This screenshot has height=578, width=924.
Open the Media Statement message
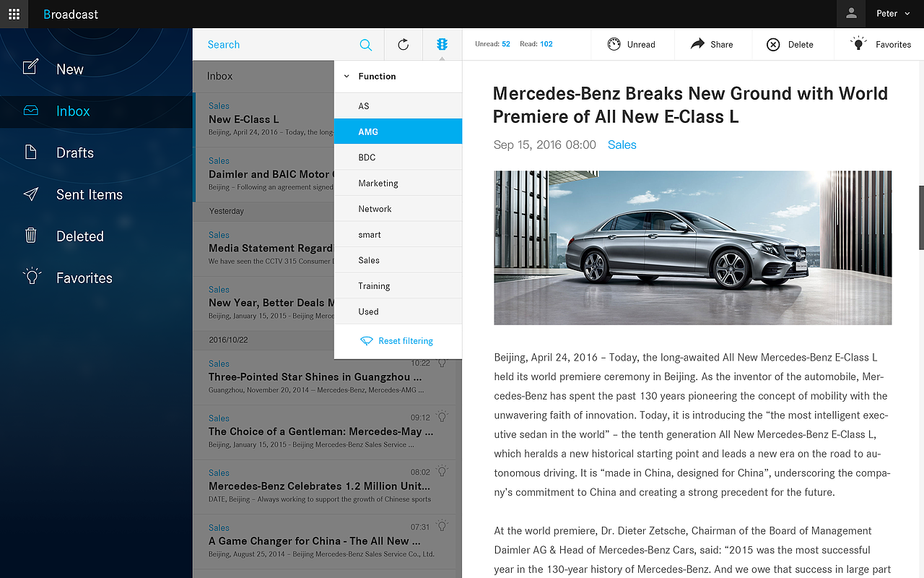264,249
